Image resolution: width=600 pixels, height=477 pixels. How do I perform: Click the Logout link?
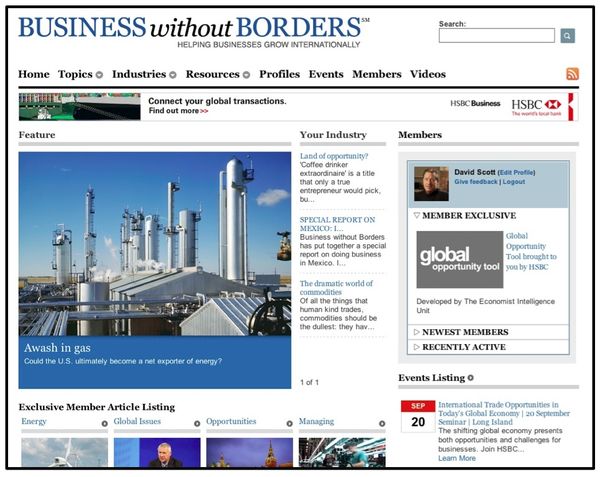514,182
